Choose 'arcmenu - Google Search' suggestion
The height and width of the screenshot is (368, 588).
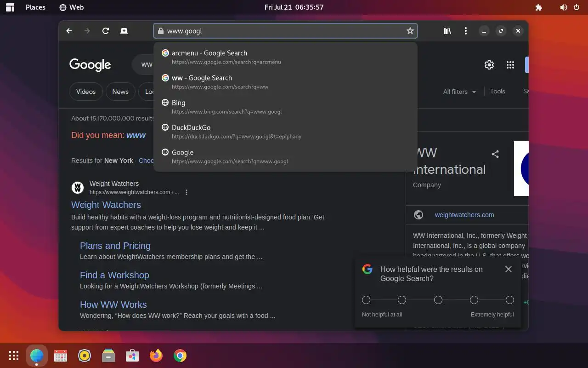(285, 57)
